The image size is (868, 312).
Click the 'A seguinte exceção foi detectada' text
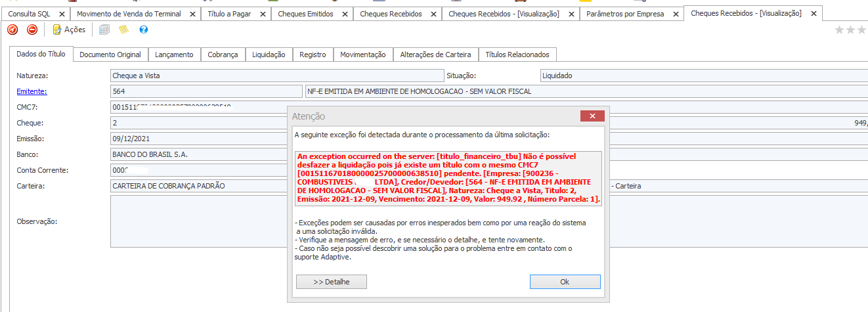(422, 135)
